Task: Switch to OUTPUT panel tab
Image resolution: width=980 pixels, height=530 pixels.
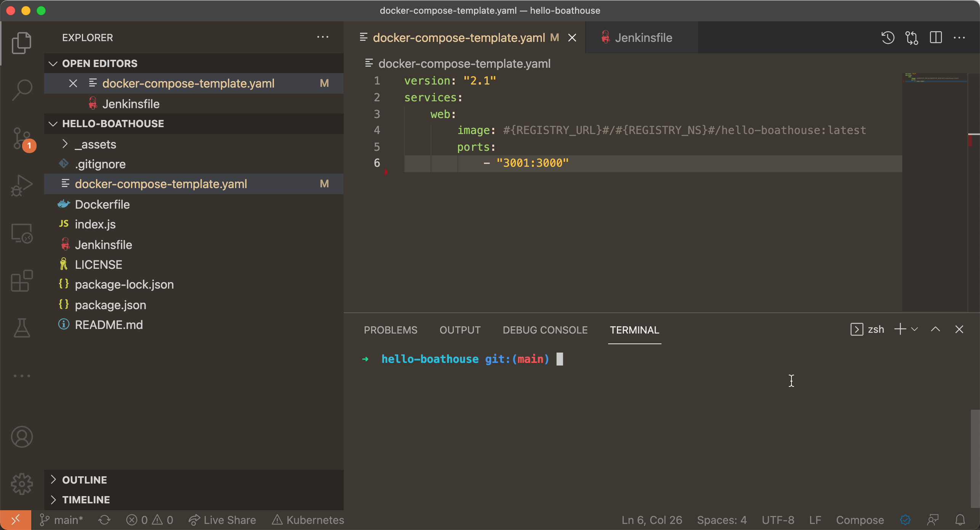Action: click(x=460, y=330)
